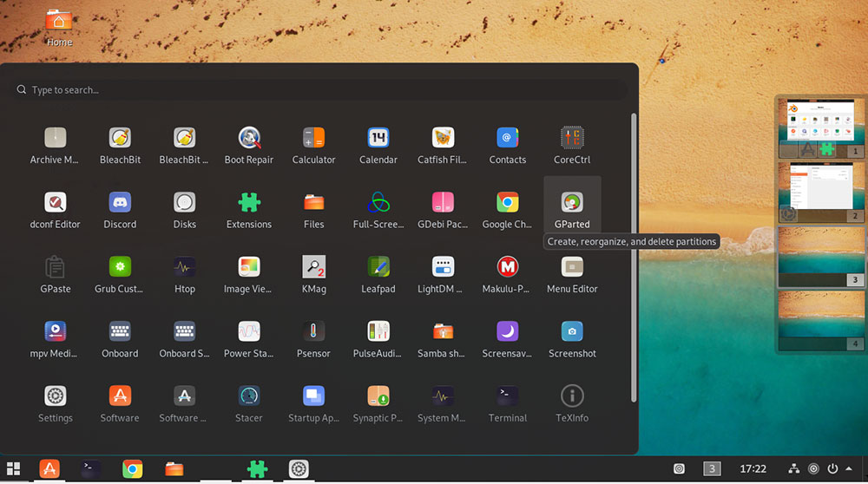Click the app grid vertical scrollbar
868x484 pixels.
634,258
